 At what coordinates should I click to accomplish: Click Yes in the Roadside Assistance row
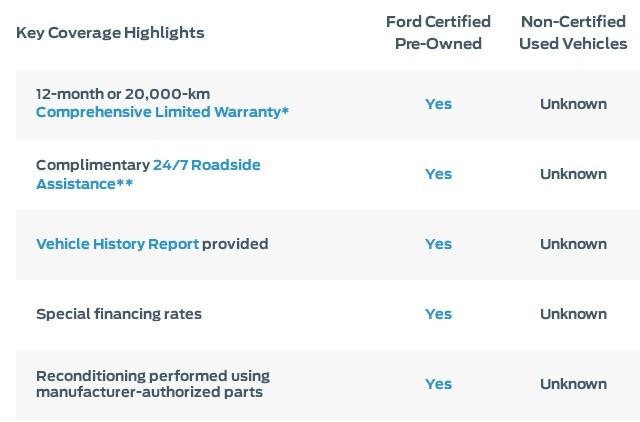[x=438, y=174]
